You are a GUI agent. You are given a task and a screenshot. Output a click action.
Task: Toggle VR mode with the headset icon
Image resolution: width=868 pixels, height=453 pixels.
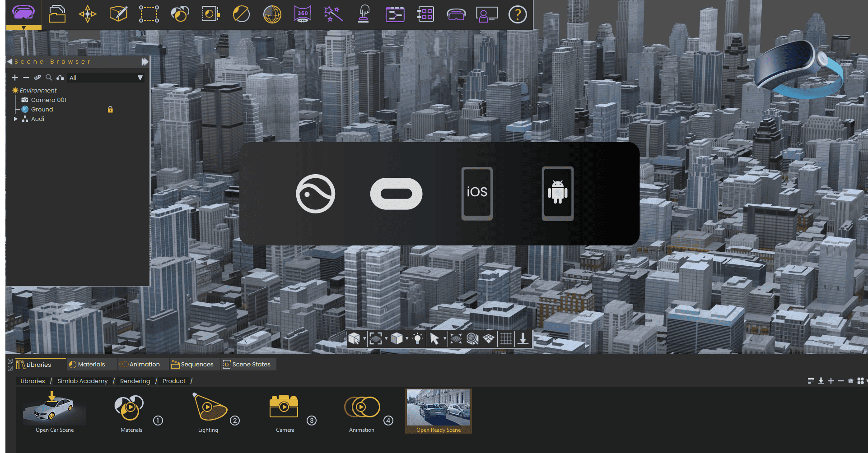click(x=457, y=14)
